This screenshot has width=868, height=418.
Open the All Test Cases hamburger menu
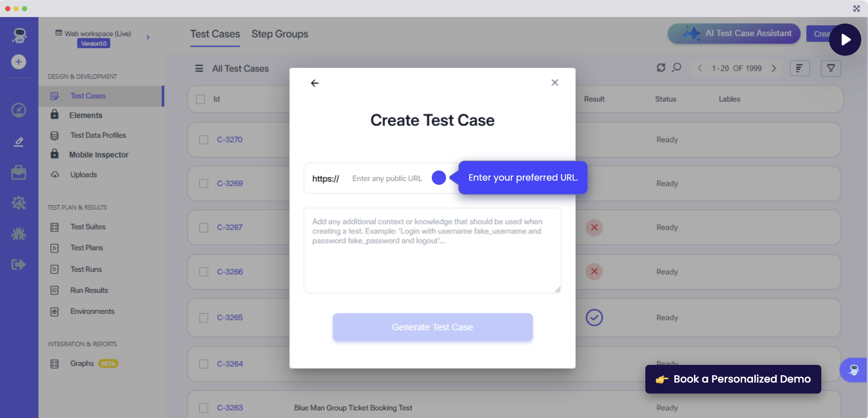[199, 68]
